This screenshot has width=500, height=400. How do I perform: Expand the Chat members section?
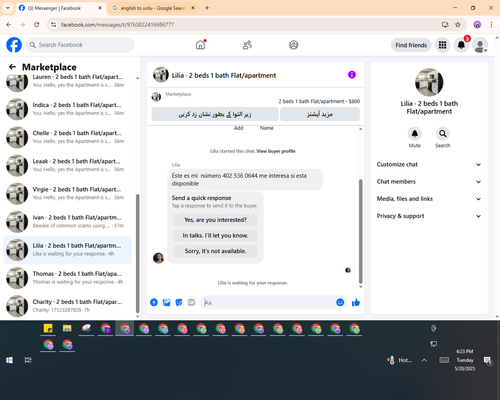pyautogui.click(x=429, y=182)
